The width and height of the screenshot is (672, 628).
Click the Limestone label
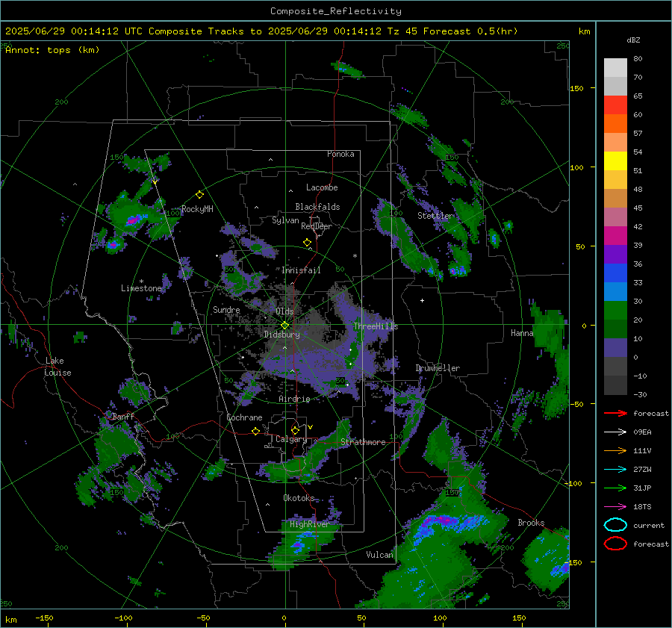(141, 288)
